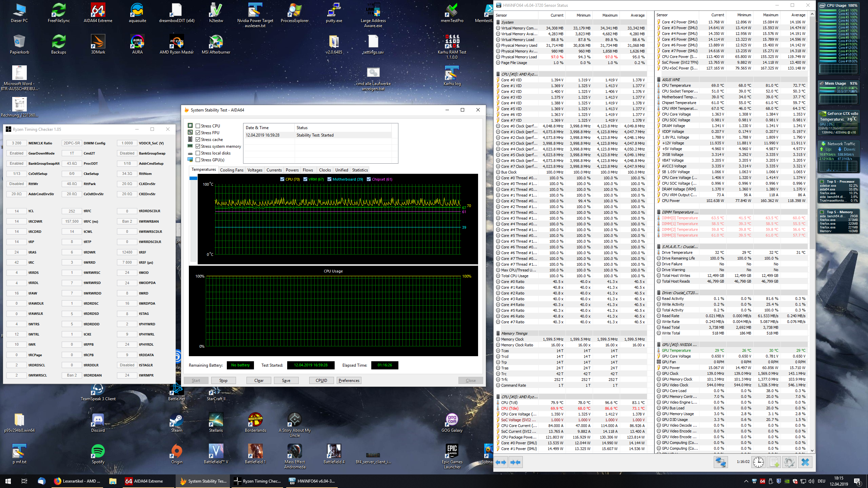Viewport: 868px width, 488px height.
Task: Open Spotify desktop shortcut
Action: [98, 454]
